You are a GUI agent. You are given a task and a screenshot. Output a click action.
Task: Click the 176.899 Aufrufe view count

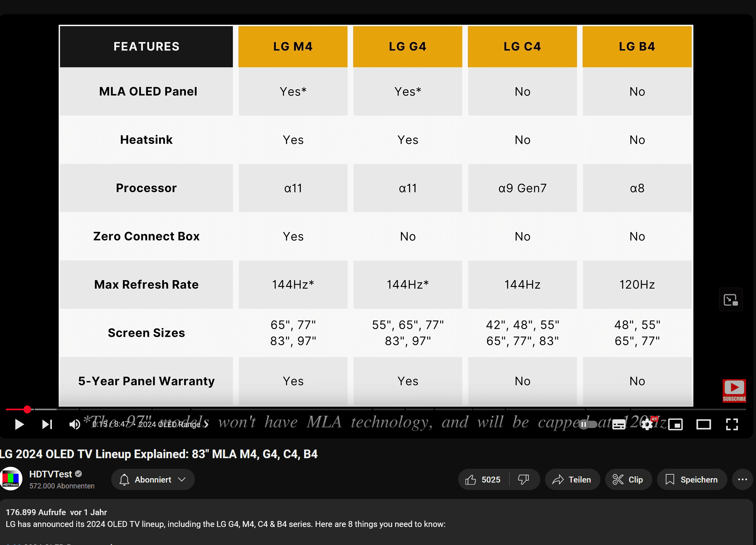(36, 512)
